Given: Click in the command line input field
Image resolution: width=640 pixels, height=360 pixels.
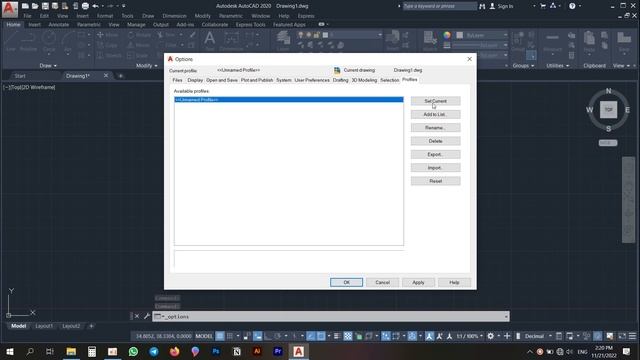Looking at the screenshot, I should [x=331, y=316].
